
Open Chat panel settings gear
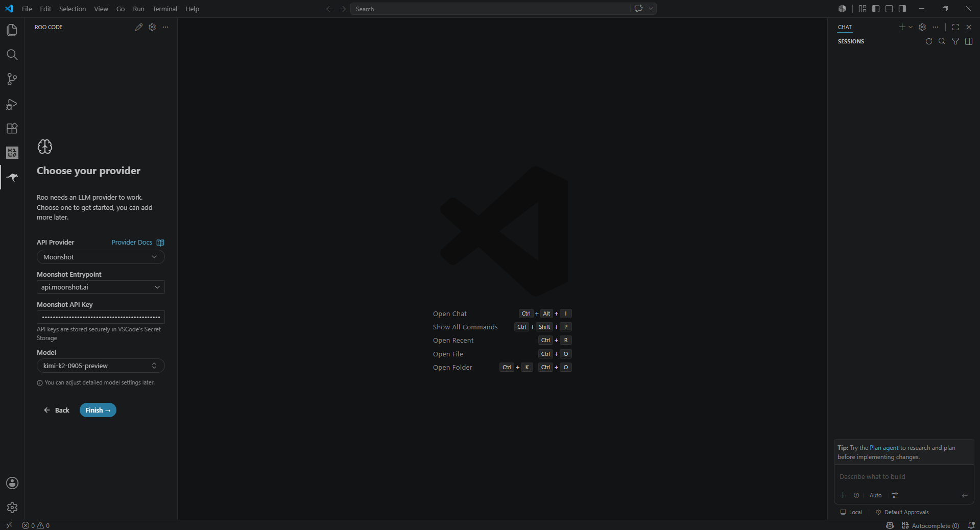click(x=922, y=27)
